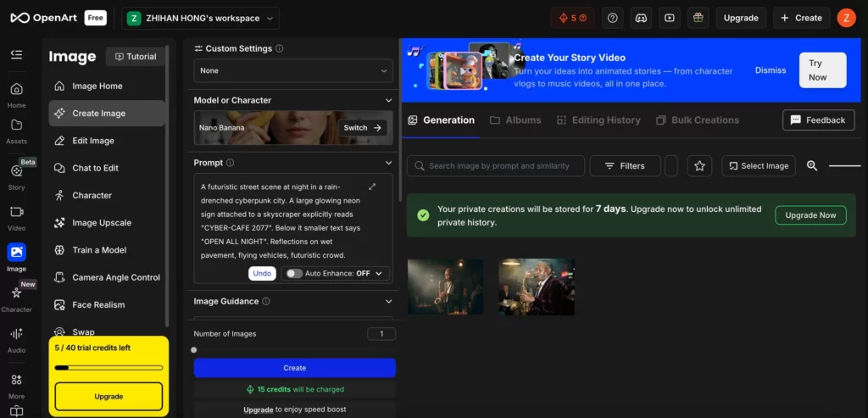The image size is (868, 418).
Task: Expand the prompt box with arrows icon
Action: click(x=372, y=187)
